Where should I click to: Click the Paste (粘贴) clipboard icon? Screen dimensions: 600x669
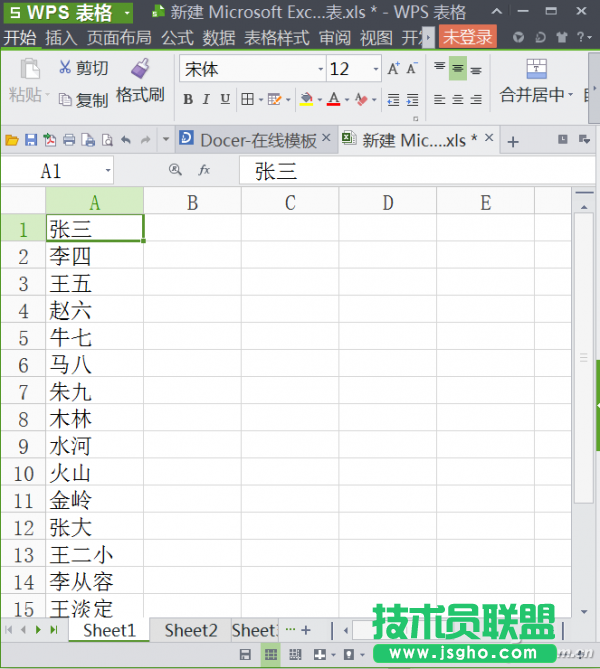(30, 69)
